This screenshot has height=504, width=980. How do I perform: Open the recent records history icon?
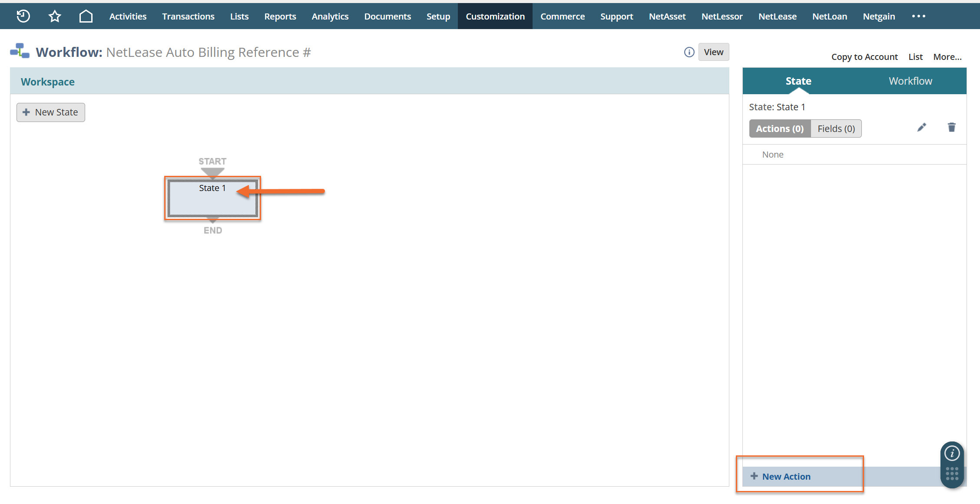tap(23, 16)
